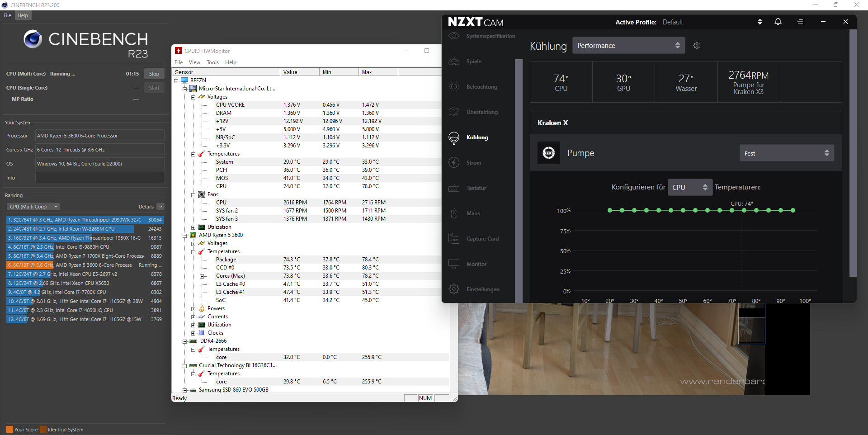Image resolution: width=868 pixels, height=435 pixels.
Task: Click the NZXT CAM vertical scrollbar
Action: 853,153
